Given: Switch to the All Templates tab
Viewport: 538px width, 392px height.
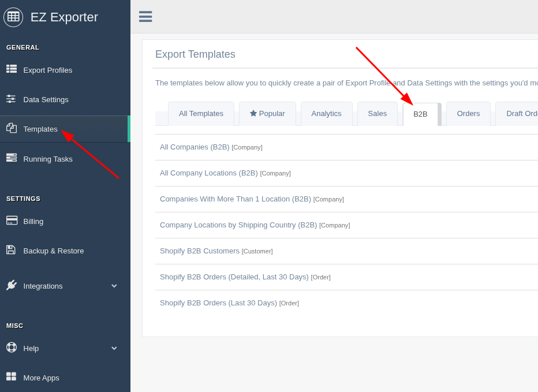Looking at the screenshot, I should pos(201,114).
